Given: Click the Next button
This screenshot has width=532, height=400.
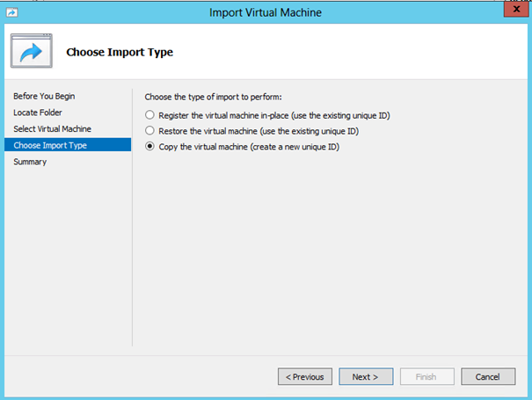Looking at the screenshot, I should coord(366,376).
